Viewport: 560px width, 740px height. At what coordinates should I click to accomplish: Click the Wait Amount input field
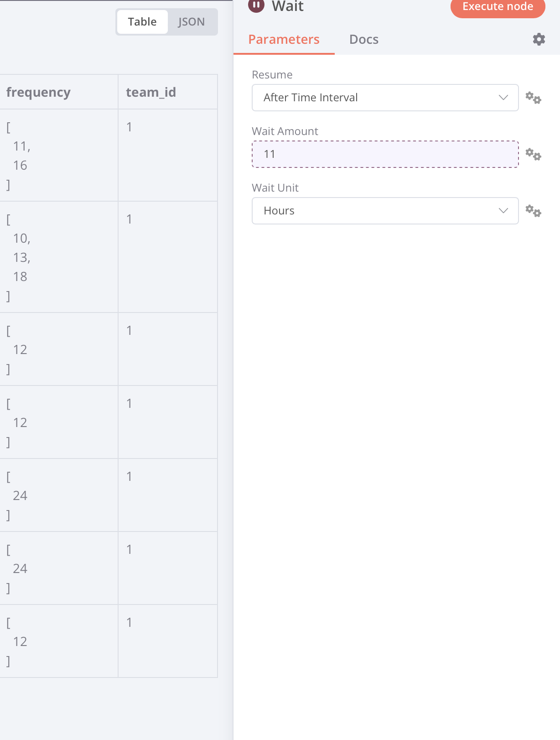pyautogui.click(x=385, y=154)
